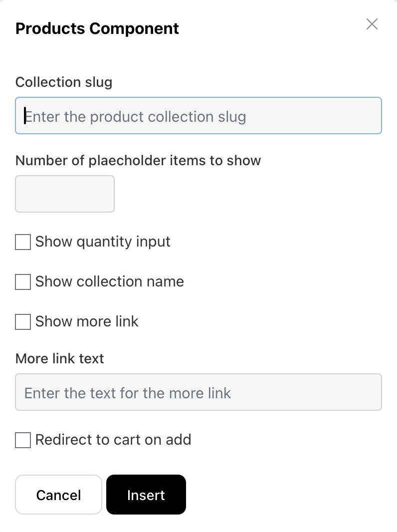Image resolution: width=397 pixels, height=532 pixels.
Task: Click the Products Component dialog title
Action: point(97,28)
